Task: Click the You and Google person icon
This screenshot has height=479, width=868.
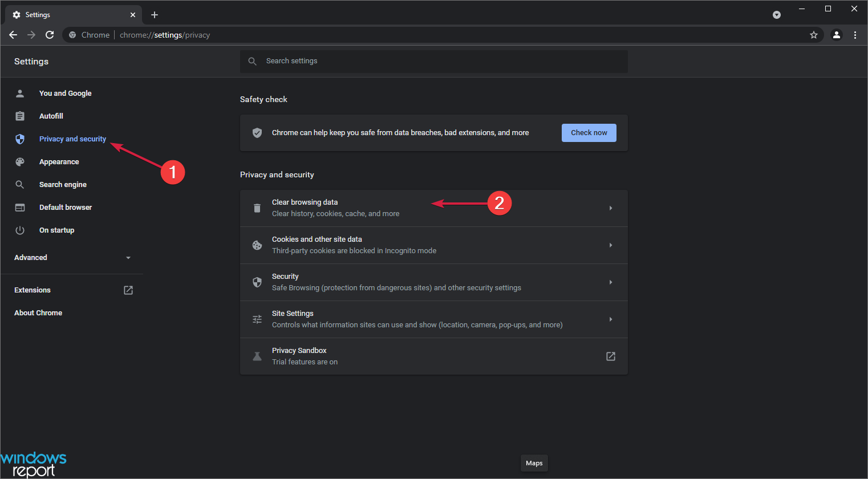Action: (x=20, y=93)
